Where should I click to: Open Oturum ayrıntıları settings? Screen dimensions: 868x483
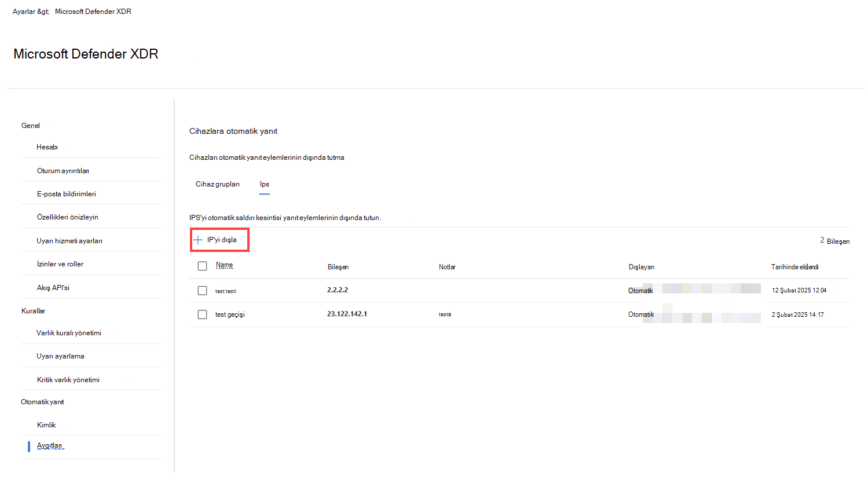[x=63, y=171]
